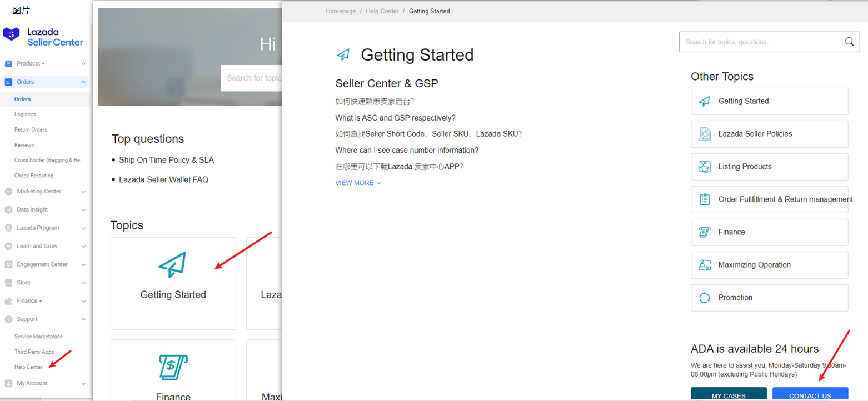Screen dimensions: 868x401
Task: Open Service Marketplace in the sidebar
Action: (38, 337)
